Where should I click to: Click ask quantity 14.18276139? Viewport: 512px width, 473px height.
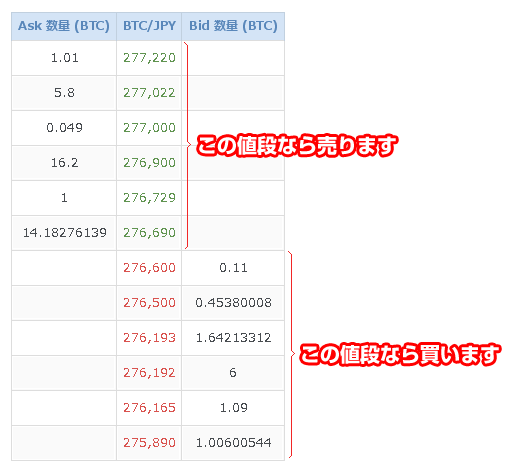[x=64, y=233]
